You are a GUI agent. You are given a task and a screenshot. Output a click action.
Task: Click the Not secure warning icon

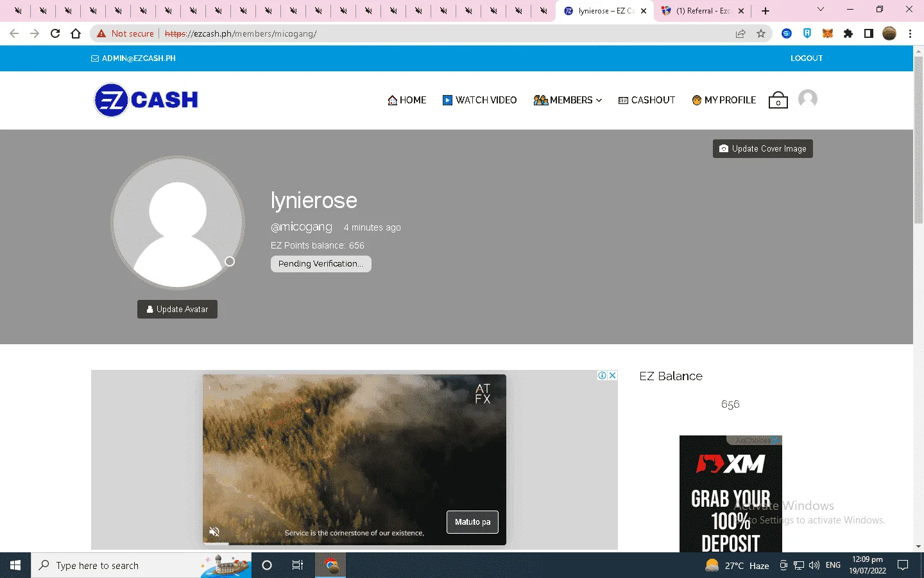(x=101, y=33)
